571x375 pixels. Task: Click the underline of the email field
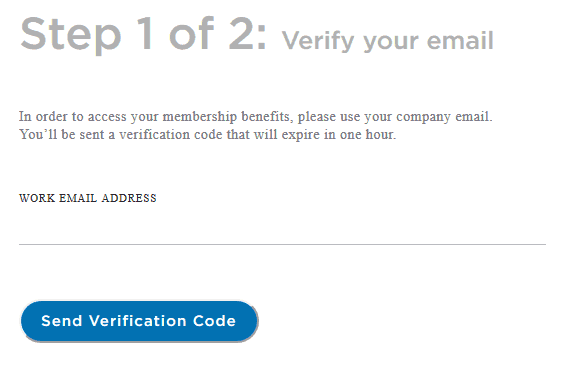[x=282, y=244]
